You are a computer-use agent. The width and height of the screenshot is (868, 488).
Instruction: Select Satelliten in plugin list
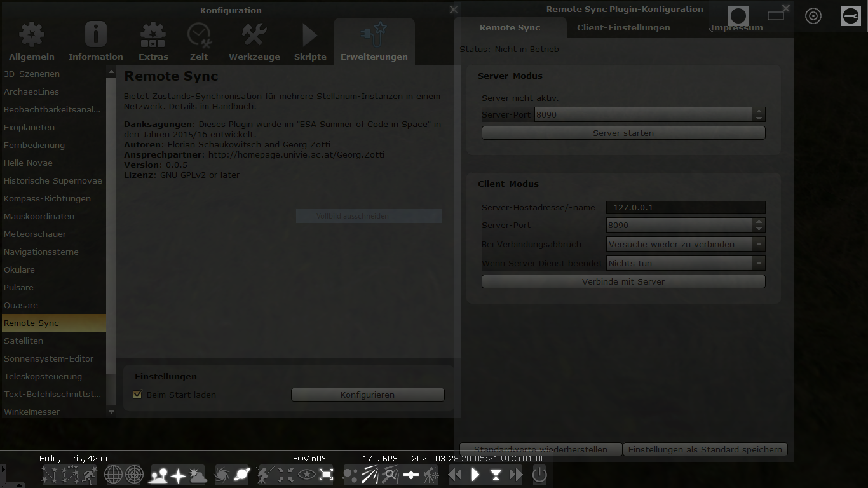[x=53, y=341]
